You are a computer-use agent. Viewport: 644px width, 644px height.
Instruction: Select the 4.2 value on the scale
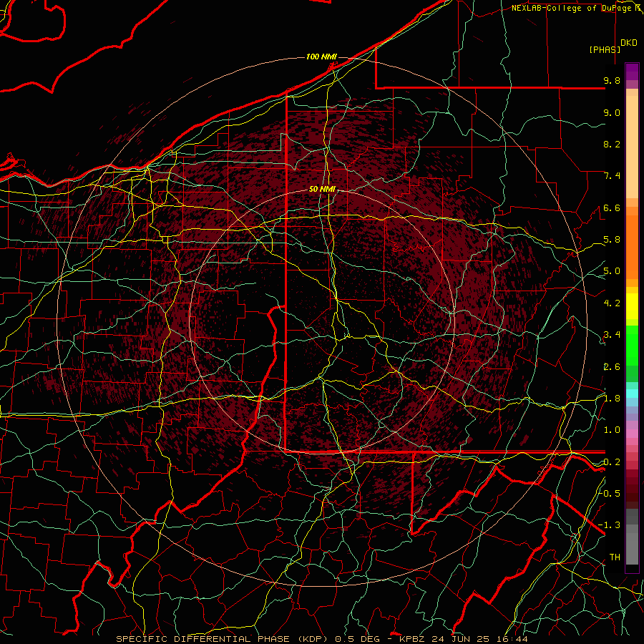[x=612, y=303]
